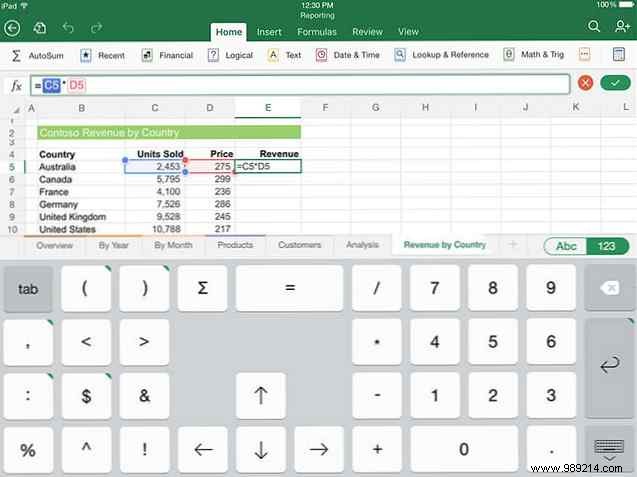Open Date & Time functions list
The image size is (637, 477).
click(x=348, y=55)
